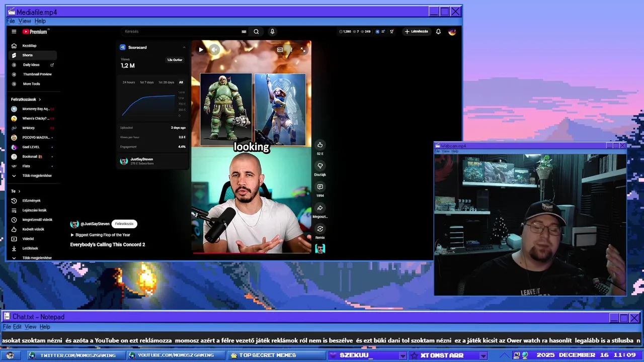The image size is (644, 362).
Task: Share the Short (Megoszt...)
Action: 320,208
